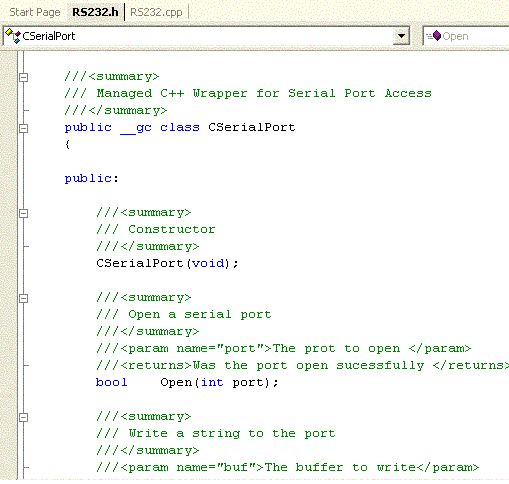Open the CSerialPort class dropdown arrow

[401, 36]
